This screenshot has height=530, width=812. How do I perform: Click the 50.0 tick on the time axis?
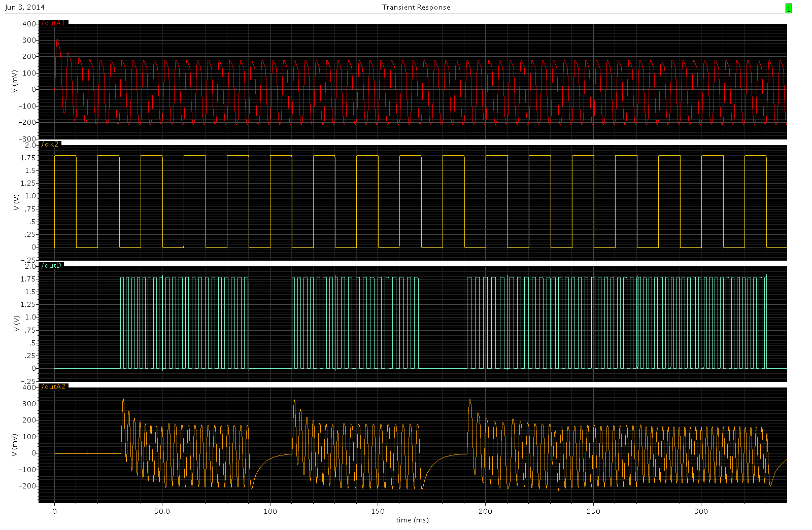(x=162, y=511)
